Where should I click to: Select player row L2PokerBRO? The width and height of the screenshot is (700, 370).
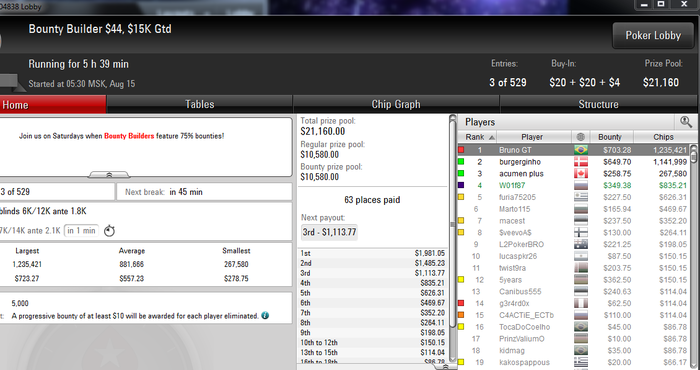[x=573, y=244]
